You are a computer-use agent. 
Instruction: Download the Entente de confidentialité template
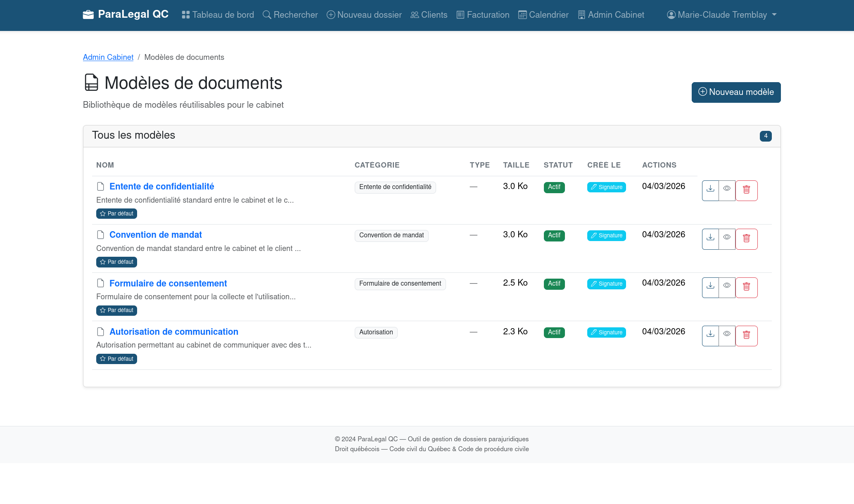(710, 190)
